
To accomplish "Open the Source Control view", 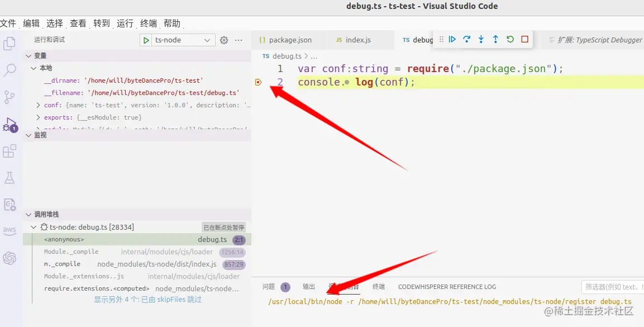I will tap(9, 97).
